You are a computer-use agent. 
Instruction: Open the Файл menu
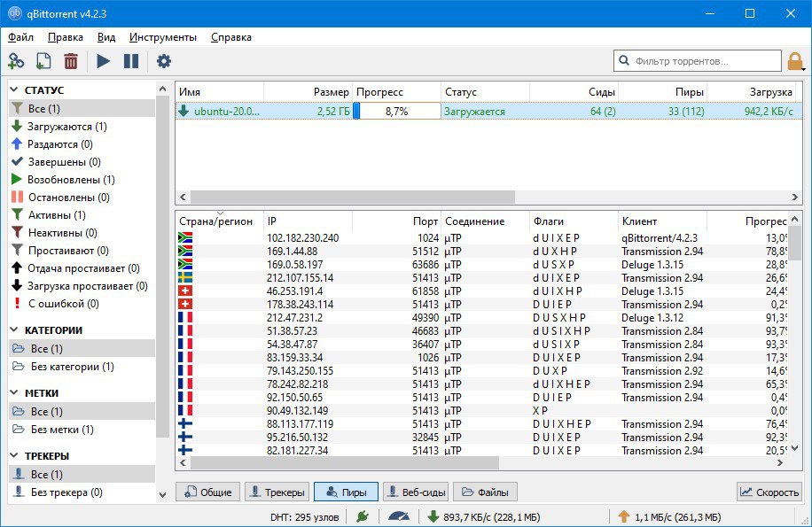(20, 37)
